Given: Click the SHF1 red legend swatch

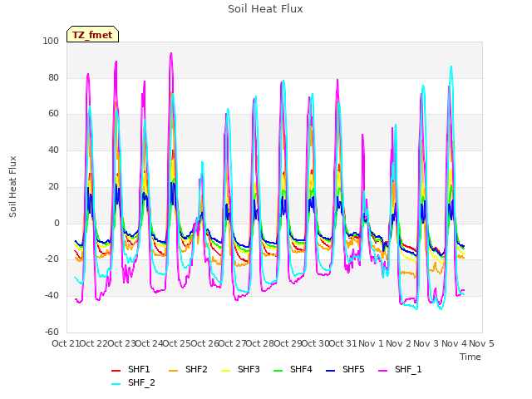Looking at the screenshot, I should [116, 370].
